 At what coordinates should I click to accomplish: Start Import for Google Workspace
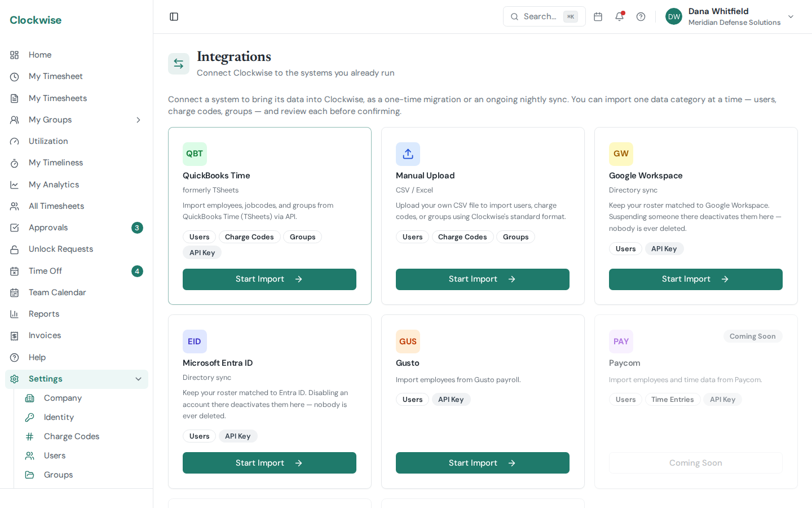tap(696, 279)
